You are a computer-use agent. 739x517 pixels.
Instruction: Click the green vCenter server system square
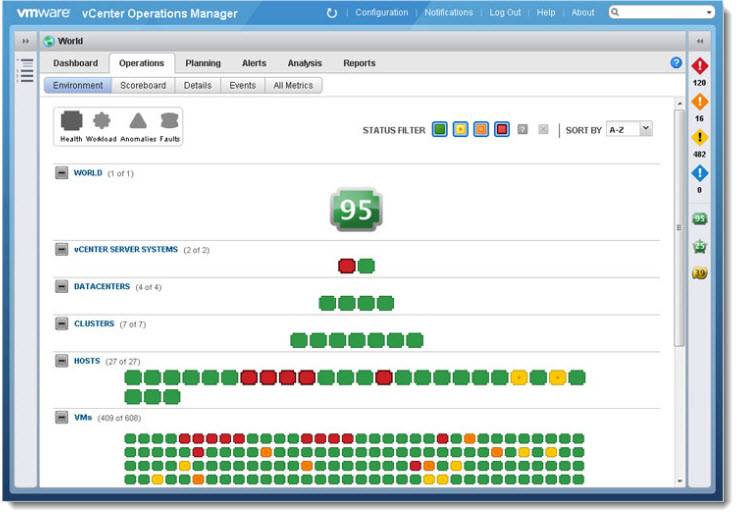[366, 266]
